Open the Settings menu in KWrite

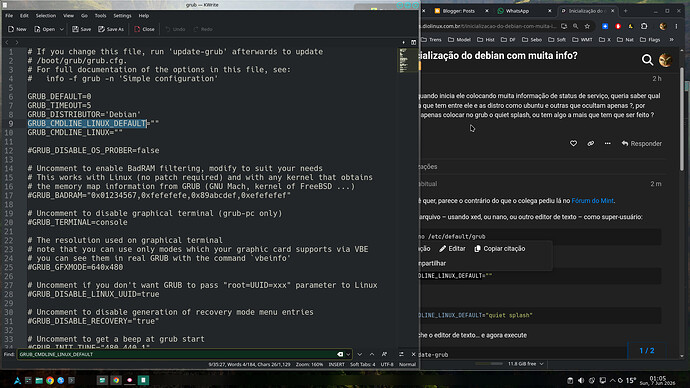122,15
